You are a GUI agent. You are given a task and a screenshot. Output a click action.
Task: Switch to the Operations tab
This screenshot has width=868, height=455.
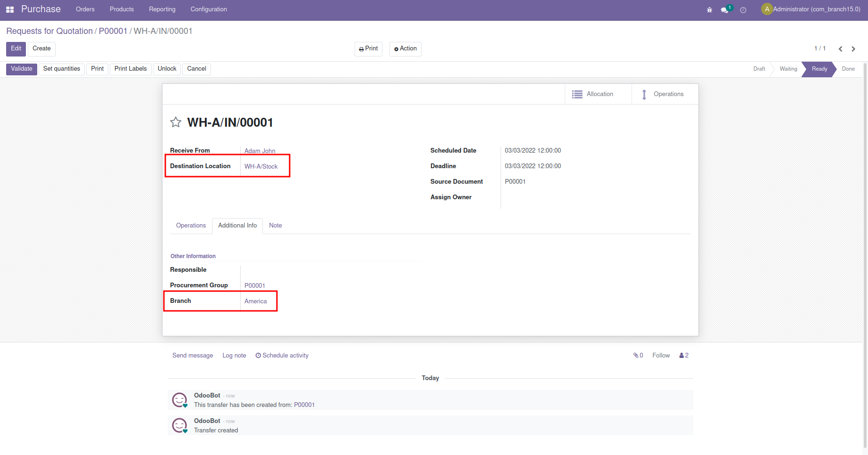pyautogui.click(x=191, y=226)
